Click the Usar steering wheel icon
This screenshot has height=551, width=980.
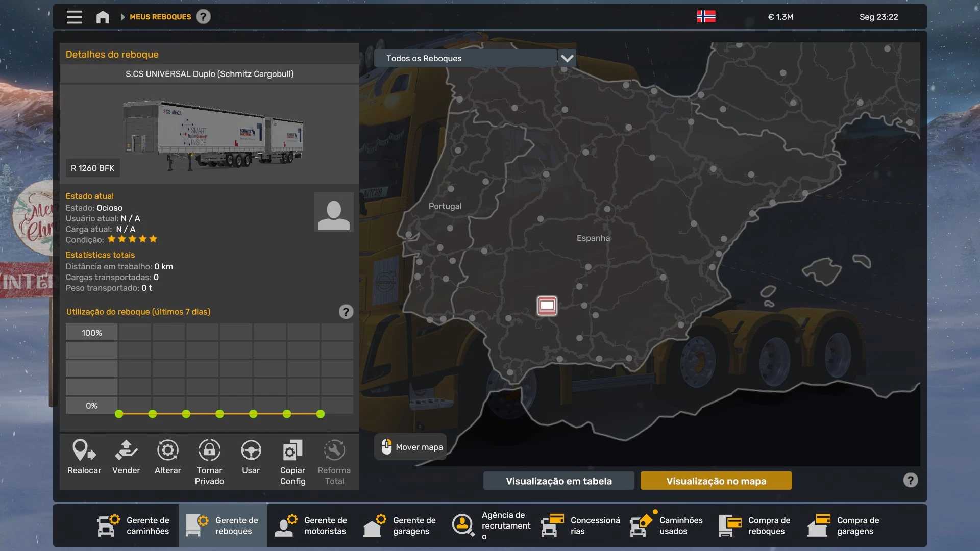click(251, 451)
